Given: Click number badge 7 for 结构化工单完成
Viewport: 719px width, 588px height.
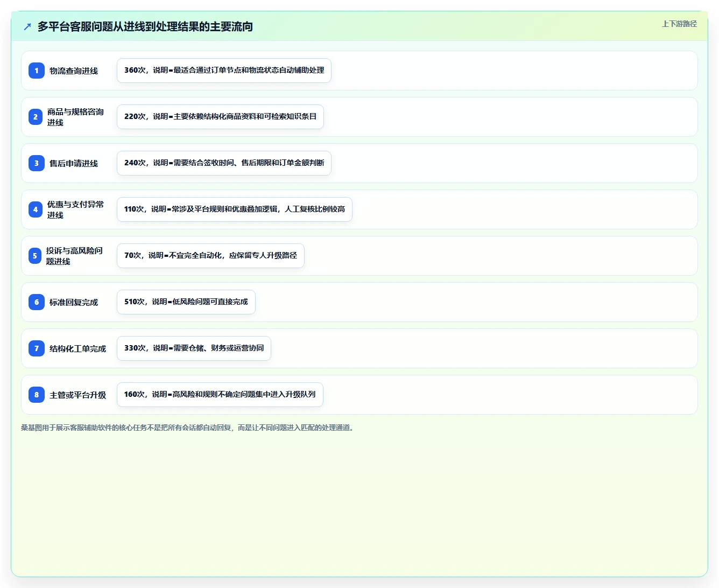Looking at the screenshot, I should [37, 348].
